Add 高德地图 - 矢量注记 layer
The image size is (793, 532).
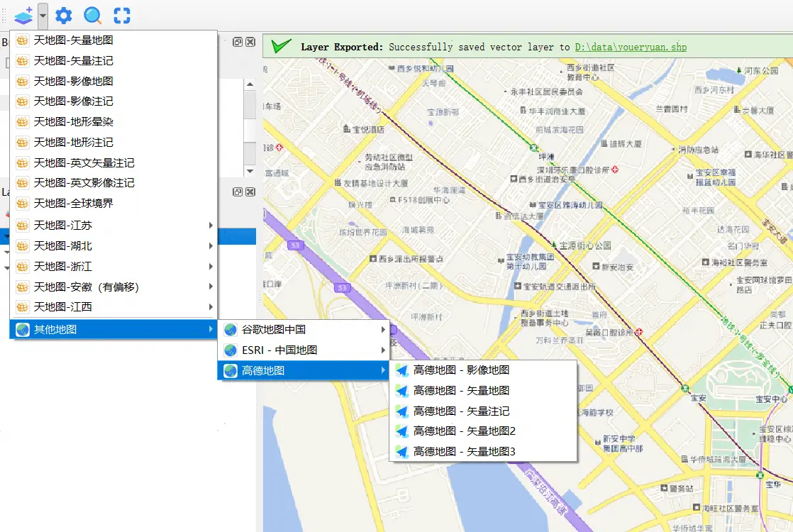pyautogui.click(x=483, y=411)
